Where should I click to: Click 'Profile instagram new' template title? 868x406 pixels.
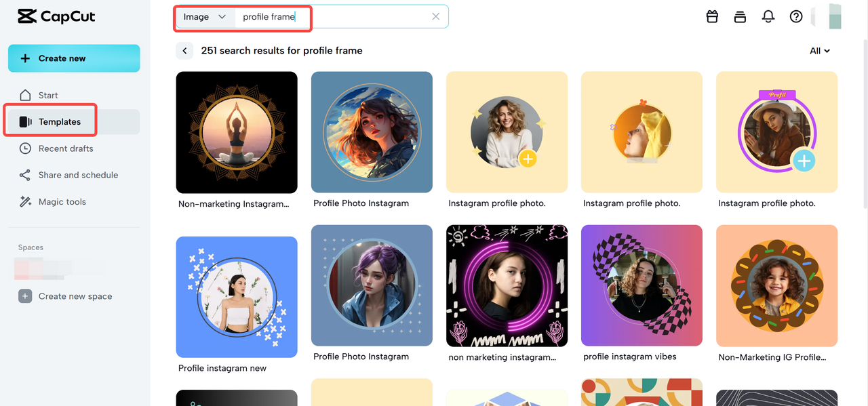222,368
